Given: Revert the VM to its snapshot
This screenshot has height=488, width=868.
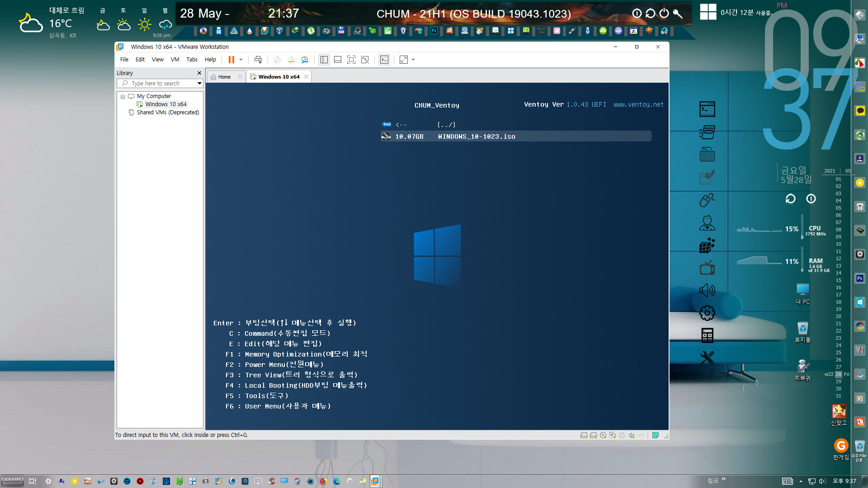Looking at the screenshot, I should click(291, 60).
